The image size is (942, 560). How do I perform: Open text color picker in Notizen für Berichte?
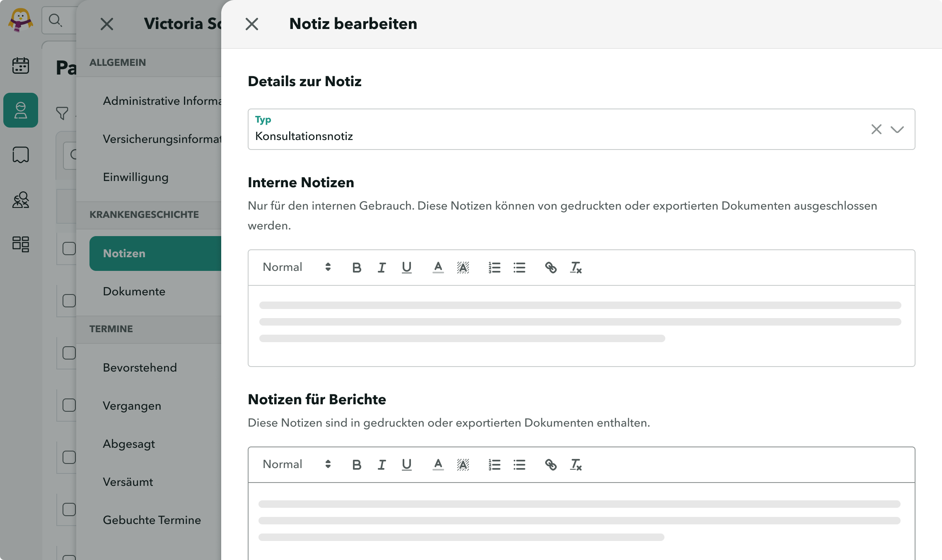[438, 465]
